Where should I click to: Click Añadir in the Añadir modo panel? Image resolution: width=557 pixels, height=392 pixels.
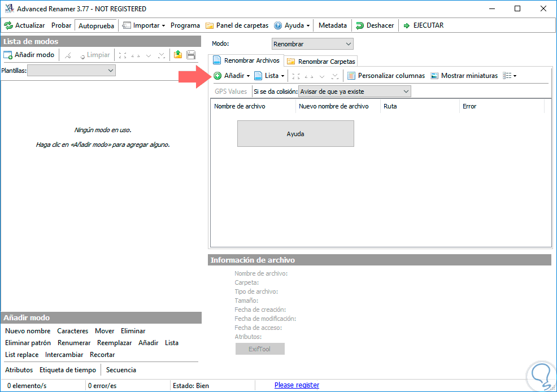148,343
